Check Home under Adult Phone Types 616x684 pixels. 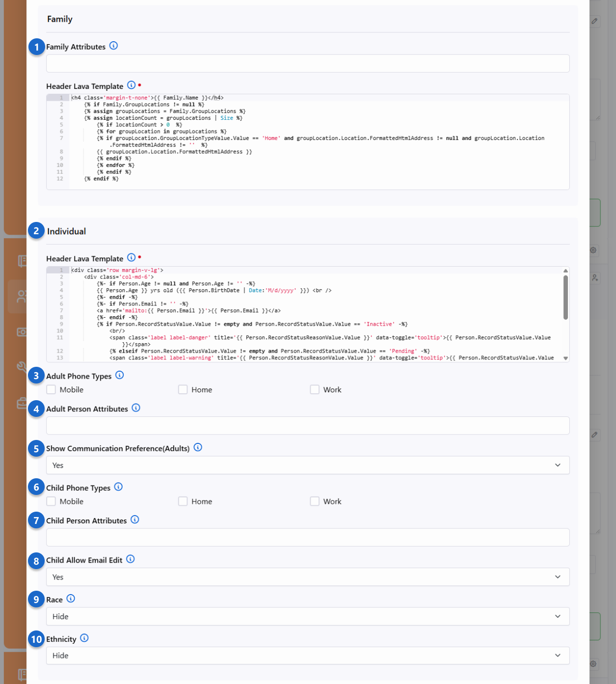183,389
